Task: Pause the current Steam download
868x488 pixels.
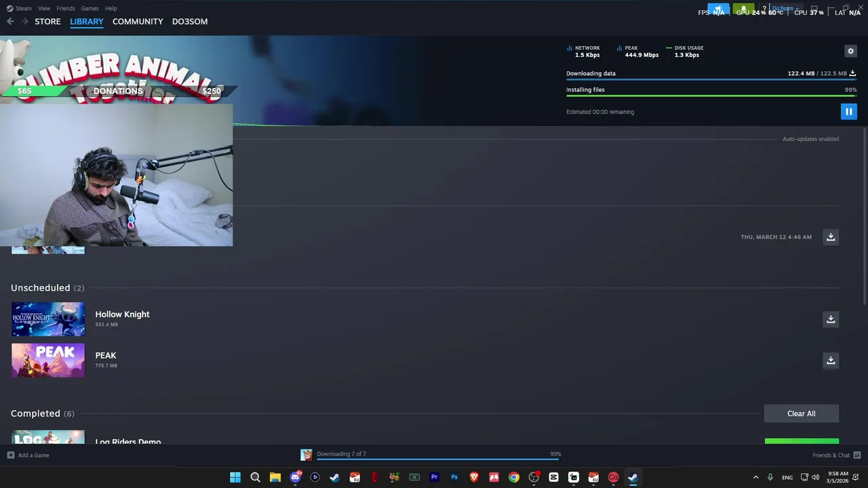Action: [x=848, y=112]
